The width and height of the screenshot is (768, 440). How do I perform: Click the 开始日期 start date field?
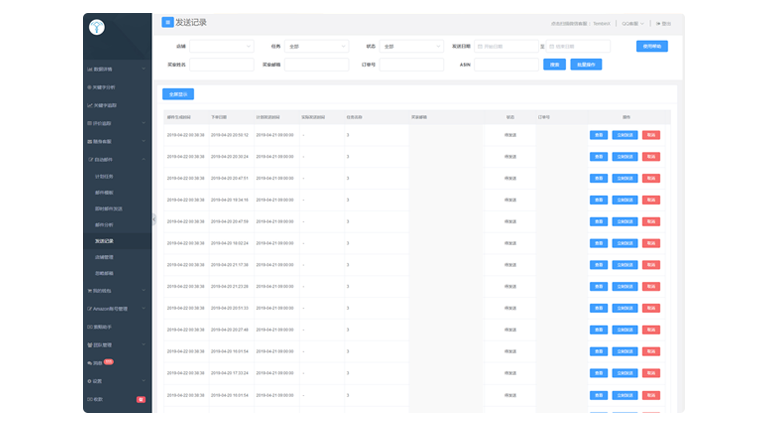click(506, 46)
